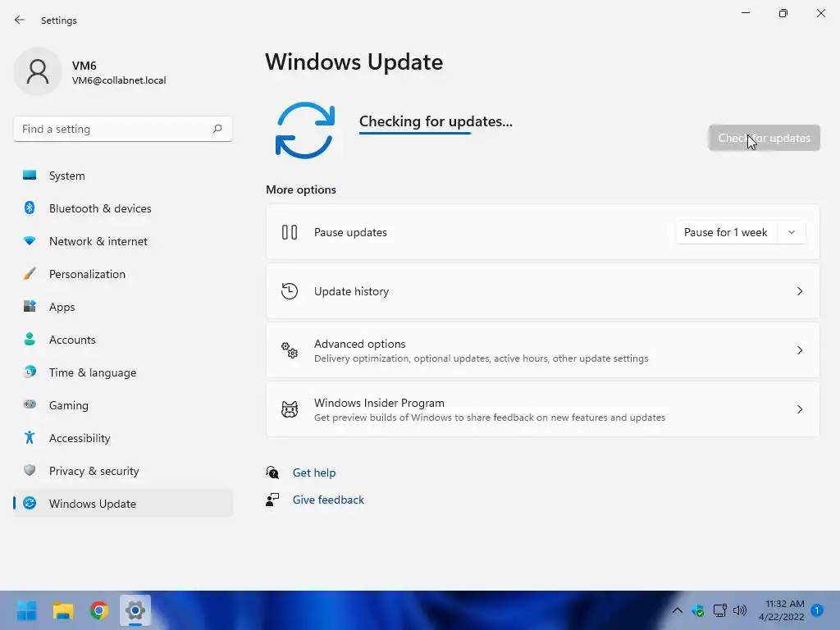Click the Update history text label

tap(351, 291)
